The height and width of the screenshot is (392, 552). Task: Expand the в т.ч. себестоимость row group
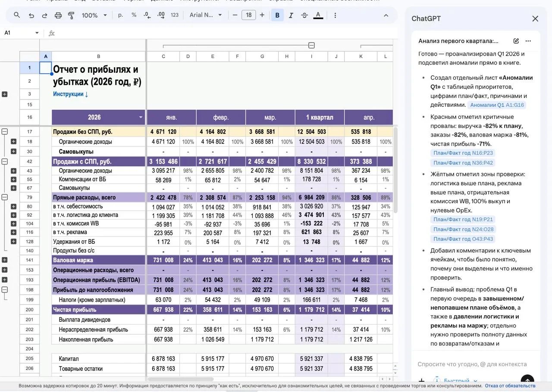13,207
